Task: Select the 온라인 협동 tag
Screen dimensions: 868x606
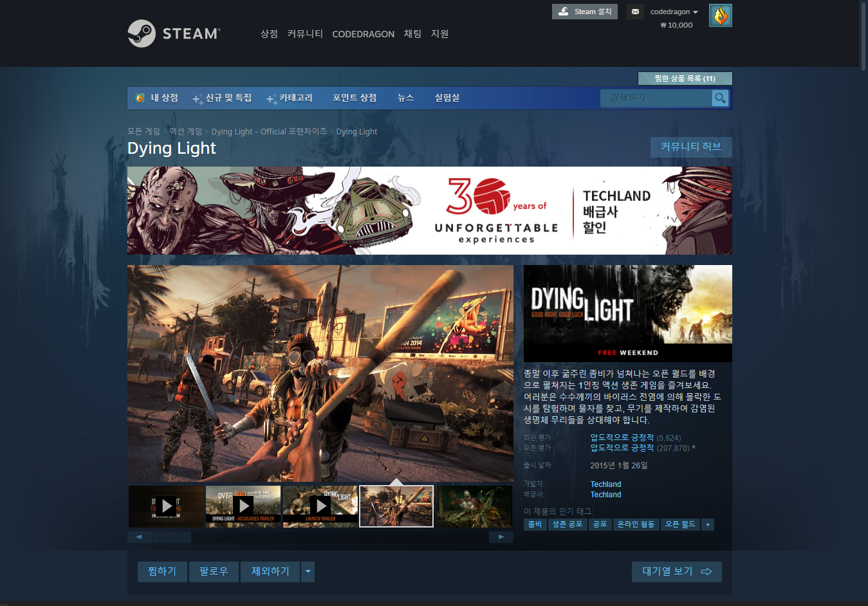Action: pos(636,524)
